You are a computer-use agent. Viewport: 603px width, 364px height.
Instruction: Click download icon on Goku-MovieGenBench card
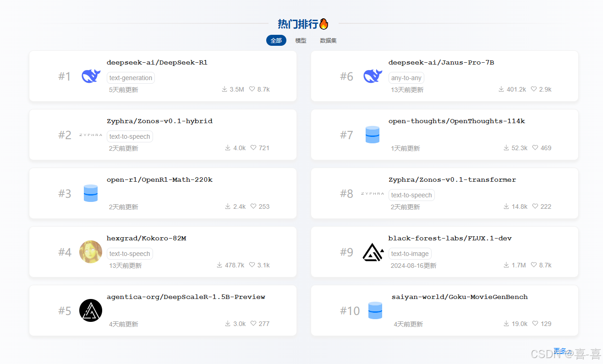click(x=506, y=324)
